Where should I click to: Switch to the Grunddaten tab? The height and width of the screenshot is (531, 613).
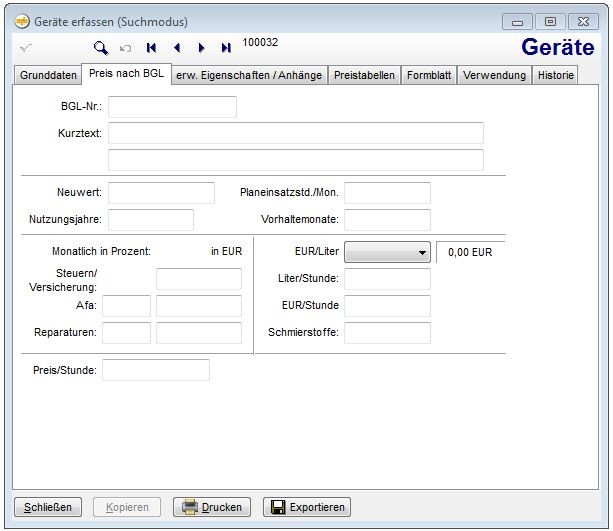[x=48, y=76]
